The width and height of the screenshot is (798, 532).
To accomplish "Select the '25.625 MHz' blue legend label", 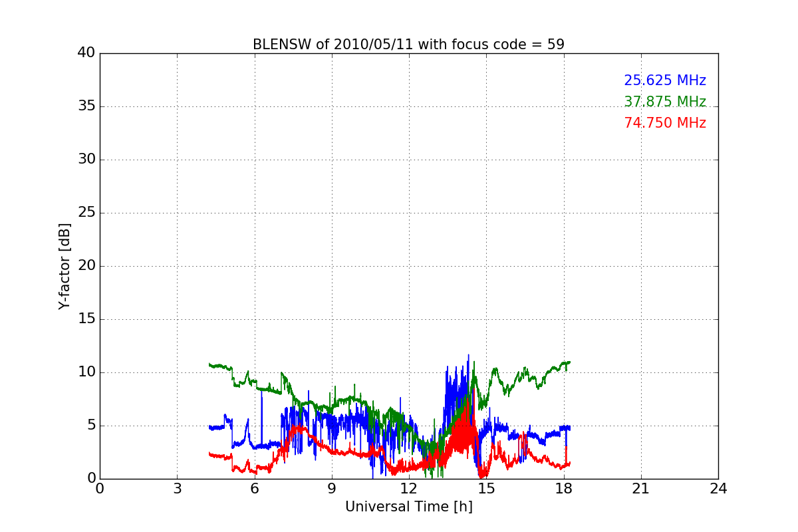I will pos(665,80).
